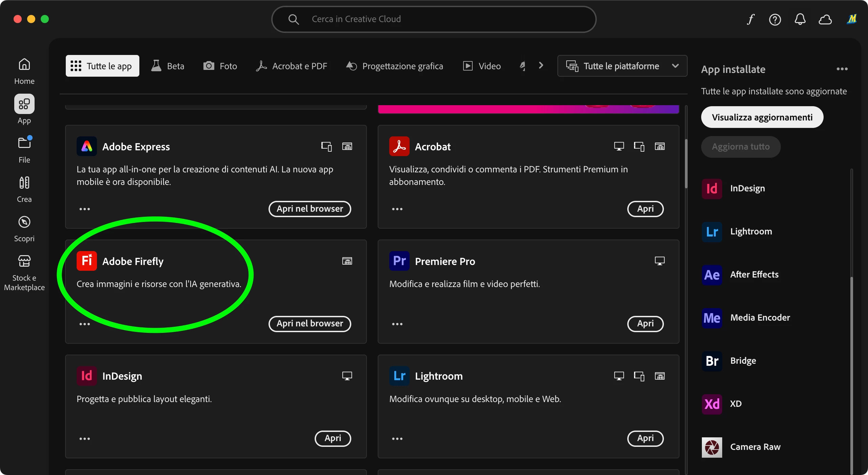The width and height of the screenshot is (868, 475).
Task: Switch to the Acrobat e PDF tab
Action: 292,66
